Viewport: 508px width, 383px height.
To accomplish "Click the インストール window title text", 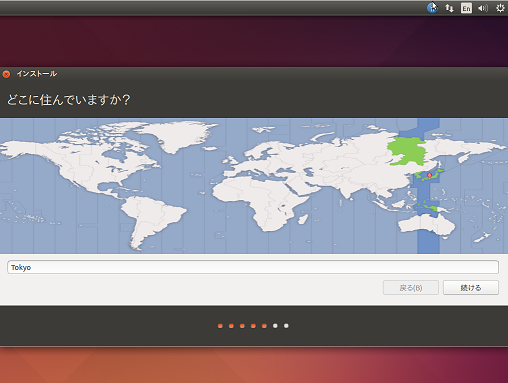I will pyautogui.click(x=37, y=74).
